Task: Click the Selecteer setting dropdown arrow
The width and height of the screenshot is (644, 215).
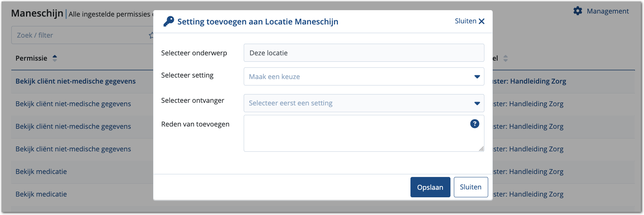Action: (x=477, y=77)
